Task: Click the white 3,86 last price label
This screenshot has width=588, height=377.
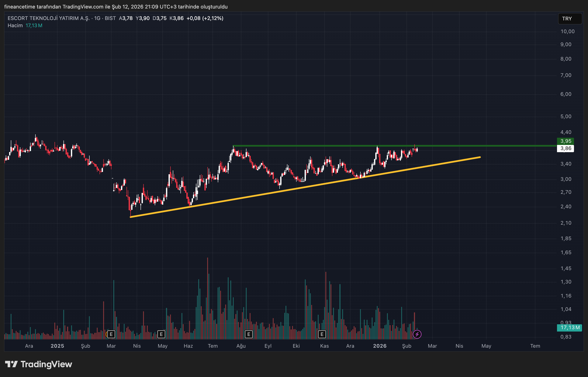Action: click(565, 148)
